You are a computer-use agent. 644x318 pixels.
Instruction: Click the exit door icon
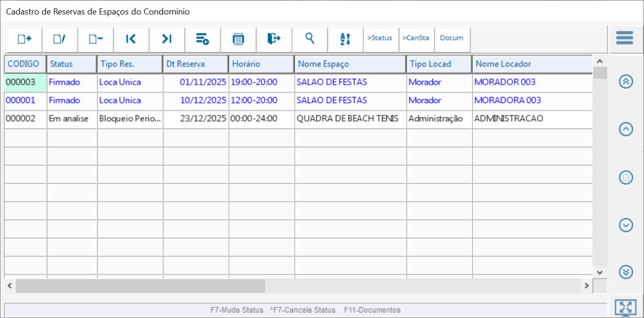[274, 39]
